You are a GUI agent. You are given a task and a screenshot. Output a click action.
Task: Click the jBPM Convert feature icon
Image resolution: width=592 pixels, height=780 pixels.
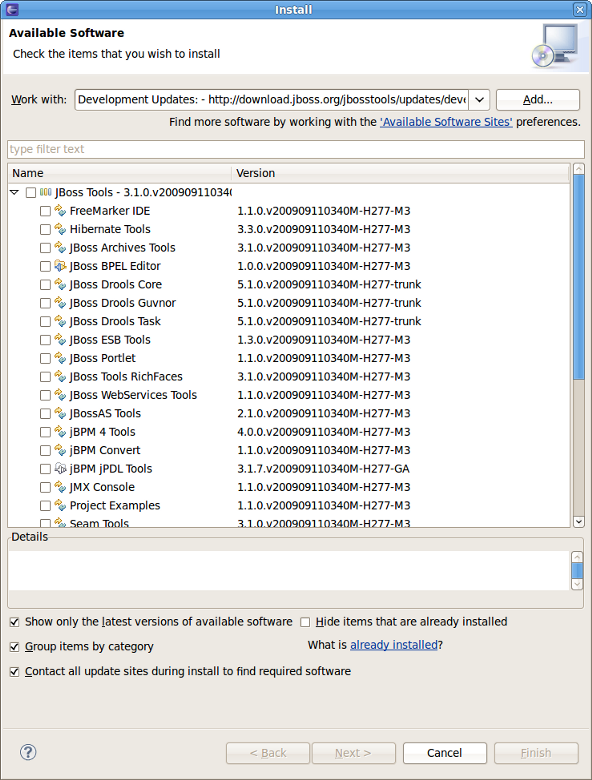(x=60, y=450)
